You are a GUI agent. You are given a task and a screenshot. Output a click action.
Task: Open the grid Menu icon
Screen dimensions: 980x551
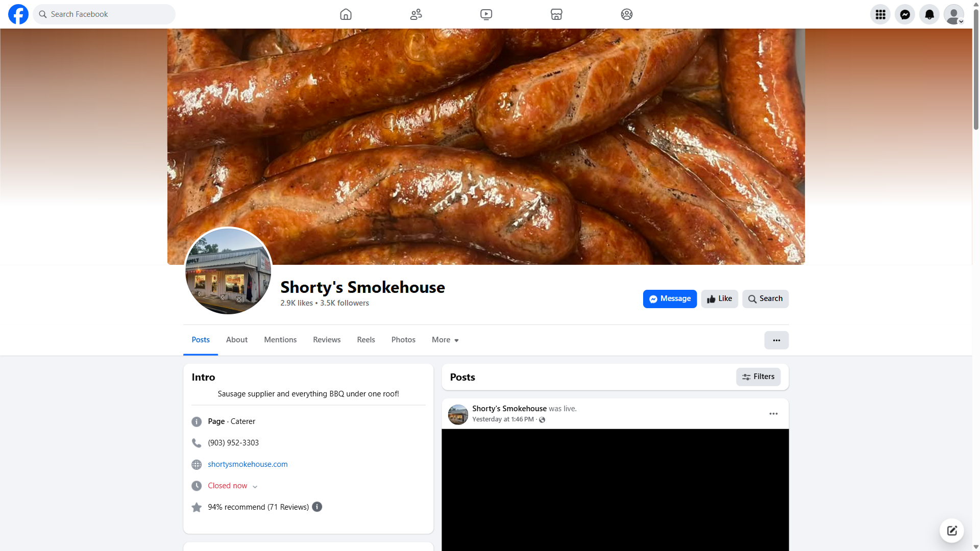[880, 14]
